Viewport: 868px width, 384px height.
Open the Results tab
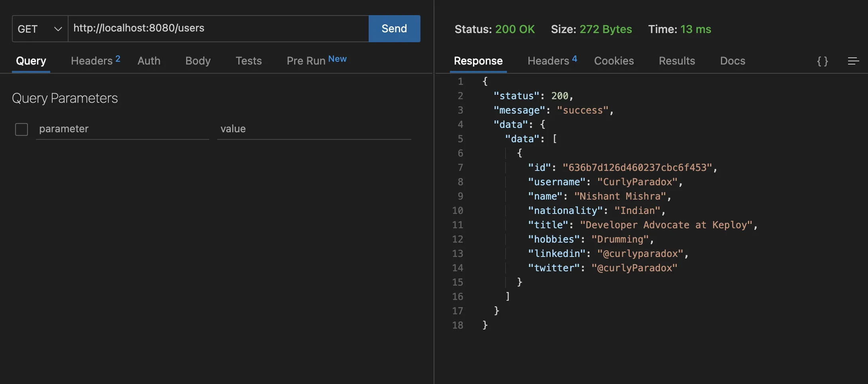pyautogui.click(x=677, y=61)
